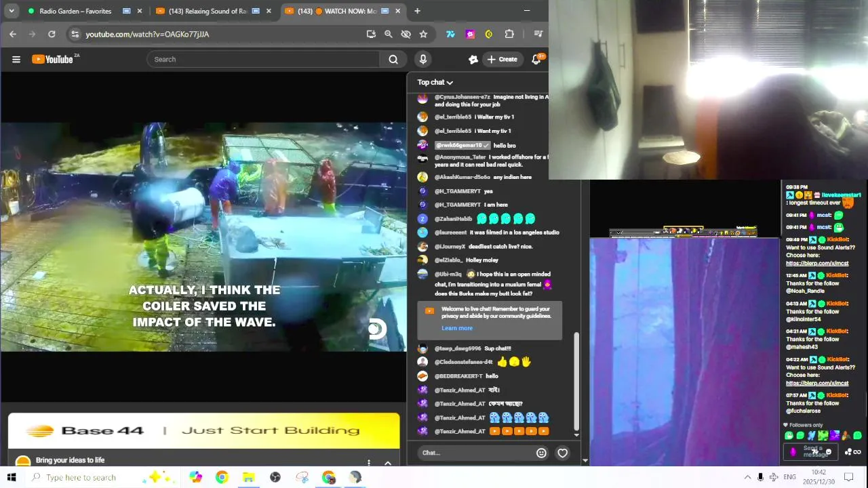Click the heart reaction icon in chat
This screenshot has width=868, height=488.
[x=562, y=453]
